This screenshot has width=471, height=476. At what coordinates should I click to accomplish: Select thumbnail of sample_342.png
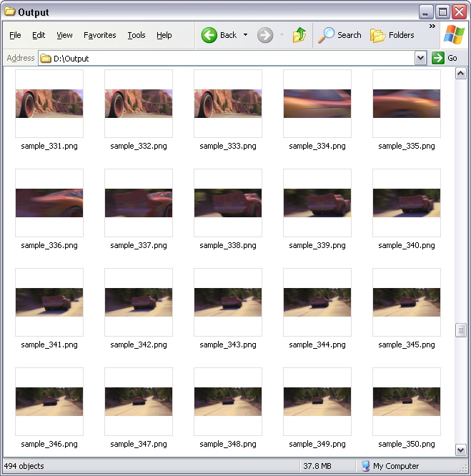[139, 302]
